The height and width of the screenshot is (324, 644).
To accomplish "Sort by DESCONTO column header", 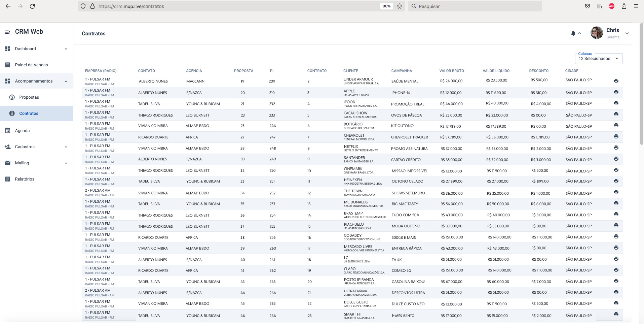I will coord(539,71).
